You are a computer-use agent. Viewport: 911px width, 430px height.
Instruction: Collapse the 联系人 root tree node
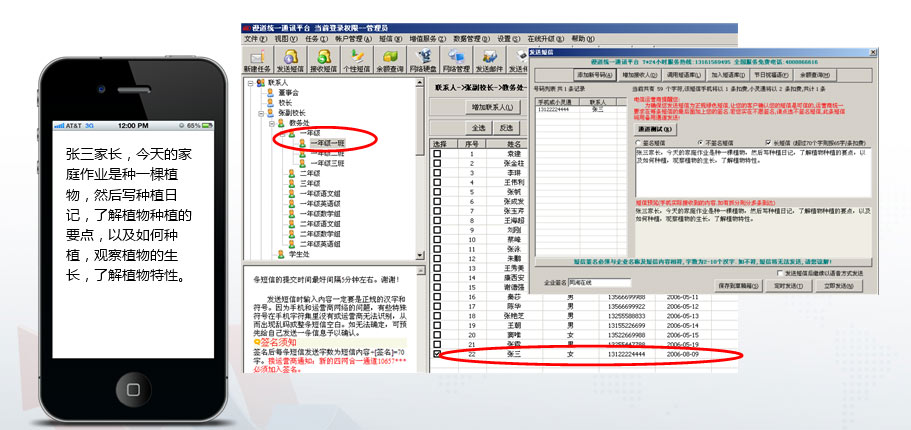[x=250, y=83]
